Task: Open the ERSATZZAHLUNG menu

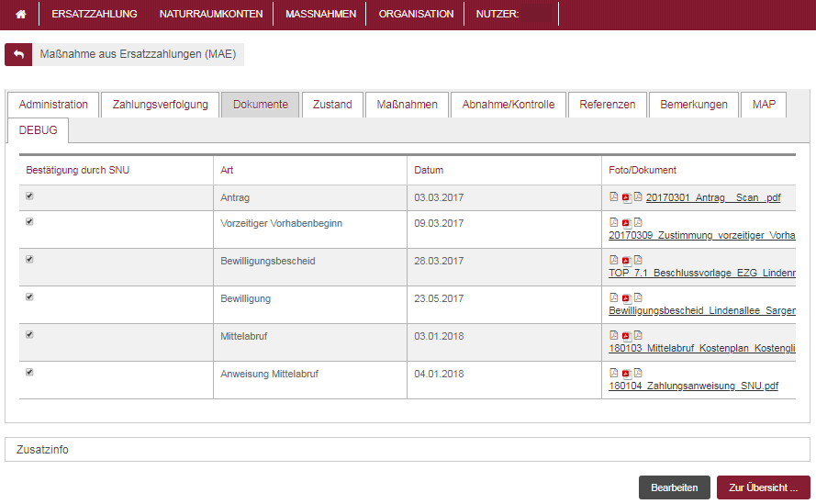Action: 94,15
